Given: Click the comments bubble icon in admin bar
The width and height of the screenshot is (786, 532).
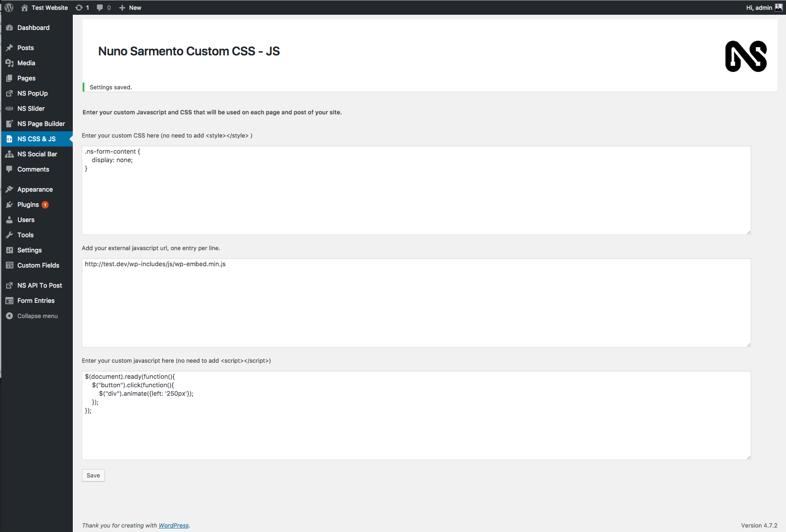Looking at the screenshot, I should tap(100, 8).
